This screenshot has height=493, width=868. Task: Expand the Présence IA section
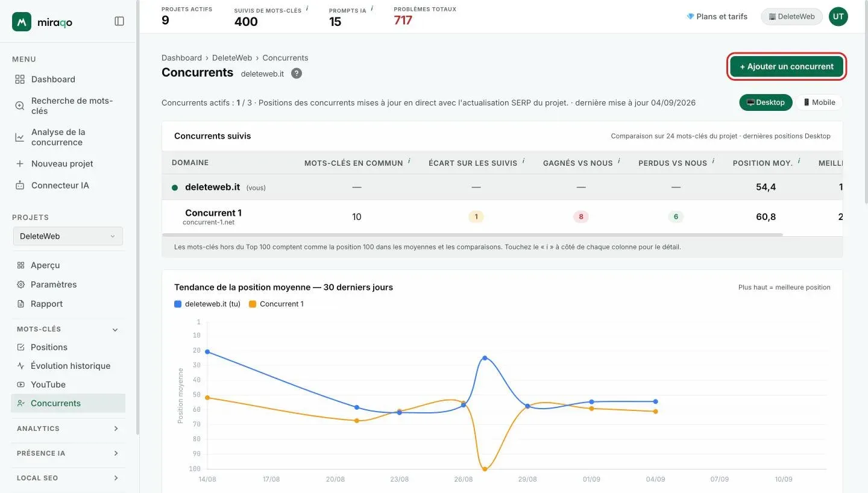(x=68, y=453)
